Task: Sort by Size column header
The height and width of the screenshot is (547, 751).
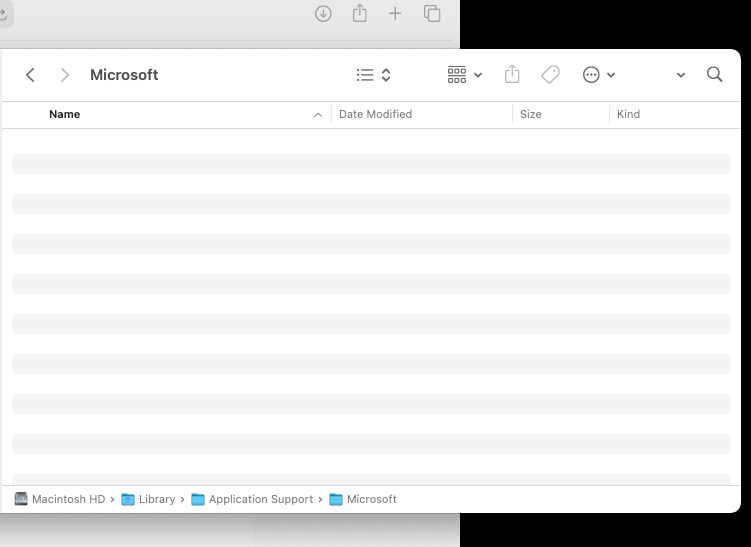Action: pyautogui.click(x=531, y=114)
